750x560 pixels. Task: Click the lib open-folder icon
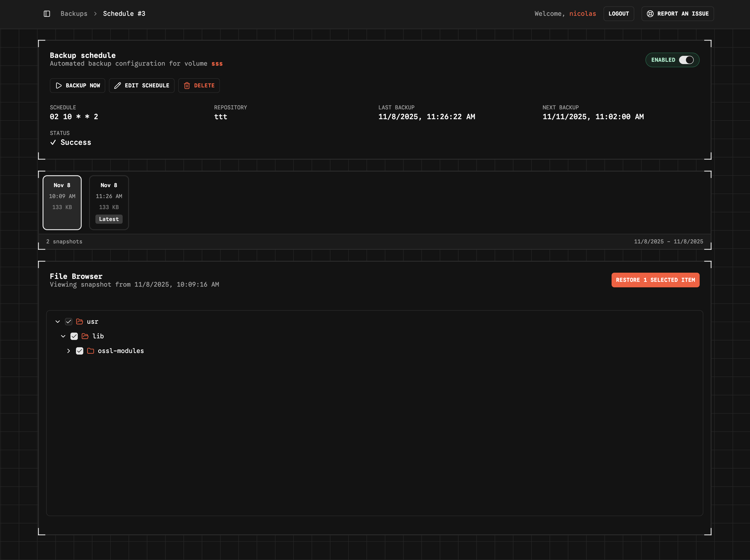85,336
